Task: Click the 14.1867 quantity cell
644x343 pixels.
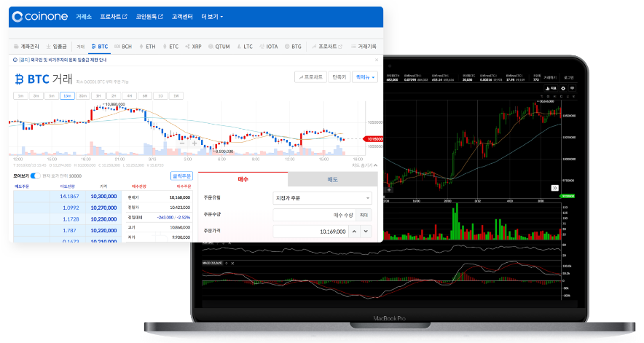Action: tap(69, 197)
